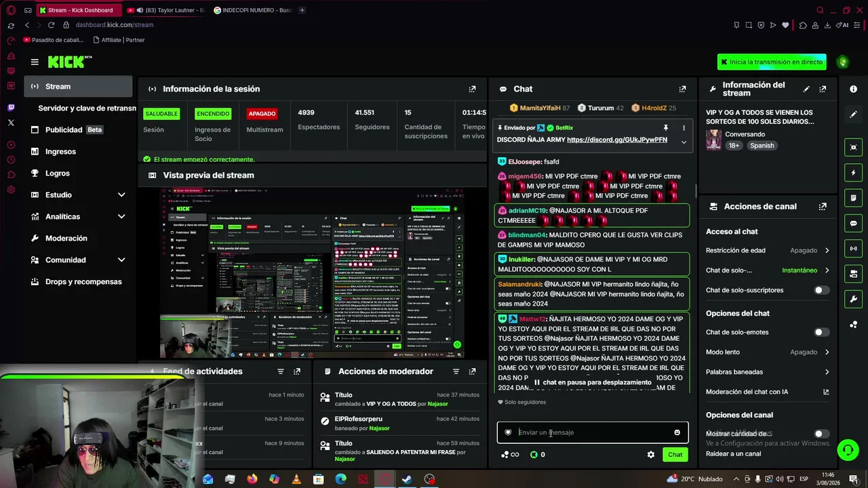Open X (Twitter) in the browser sidebar
The height and width of the screenshot is (488, 868).
(x=11, y=123)
